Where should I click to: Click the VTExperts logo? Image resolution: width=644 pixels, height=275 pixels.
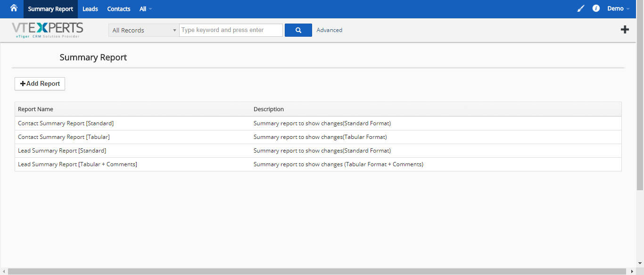pos(48,30)
